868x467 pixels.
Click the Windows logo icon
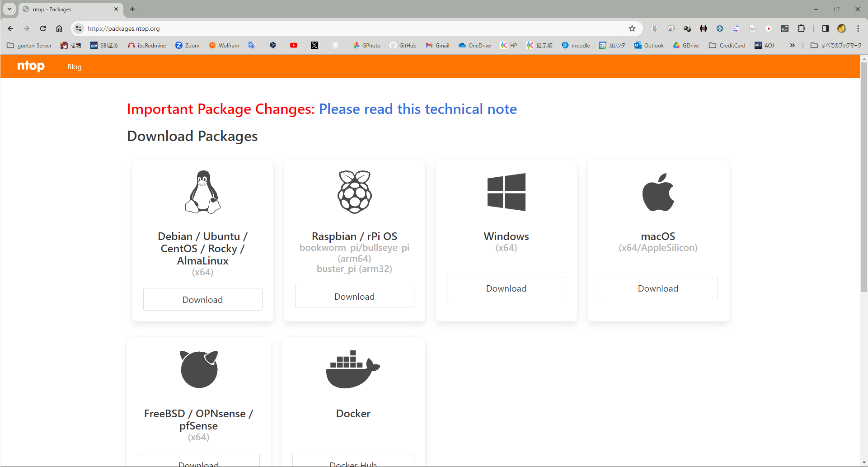(x=506, y=192)
